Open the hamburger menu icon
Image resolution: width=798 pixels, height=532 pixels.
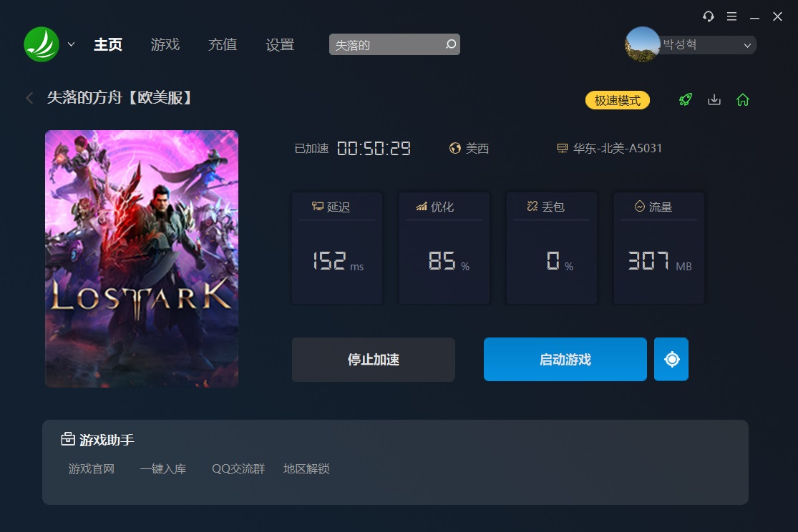732,16
